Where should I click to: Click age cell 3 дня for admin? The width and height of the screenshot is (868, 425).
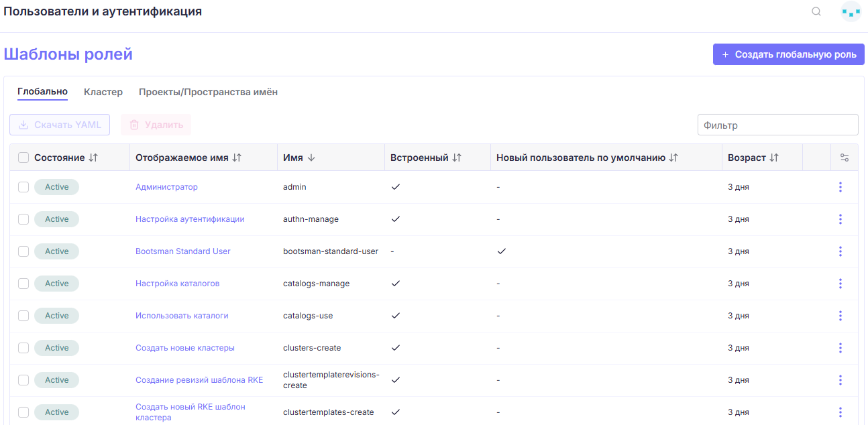[x=739, y=187]
